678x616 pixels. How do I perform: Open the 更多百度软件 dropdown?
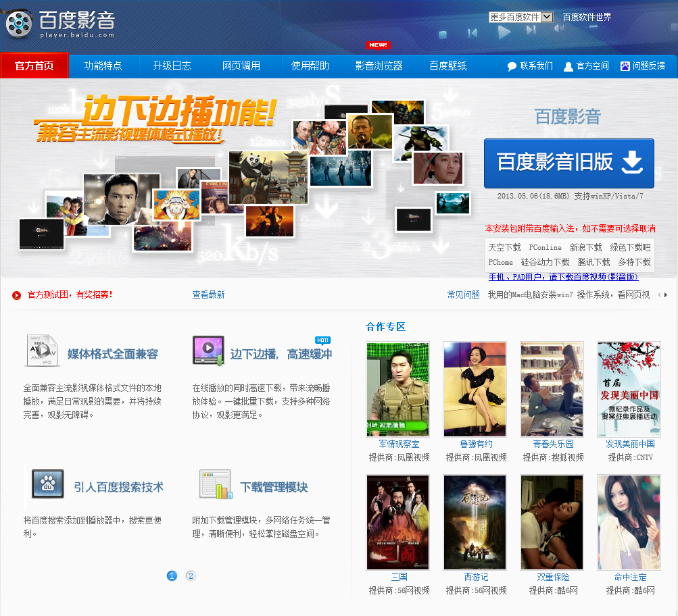pos(521,17)
